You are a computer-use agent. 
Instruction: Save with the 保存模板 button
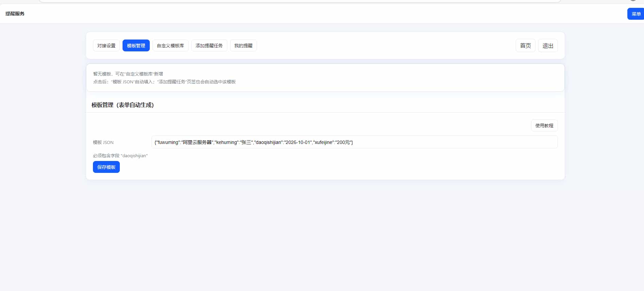[x=106, y=167]
